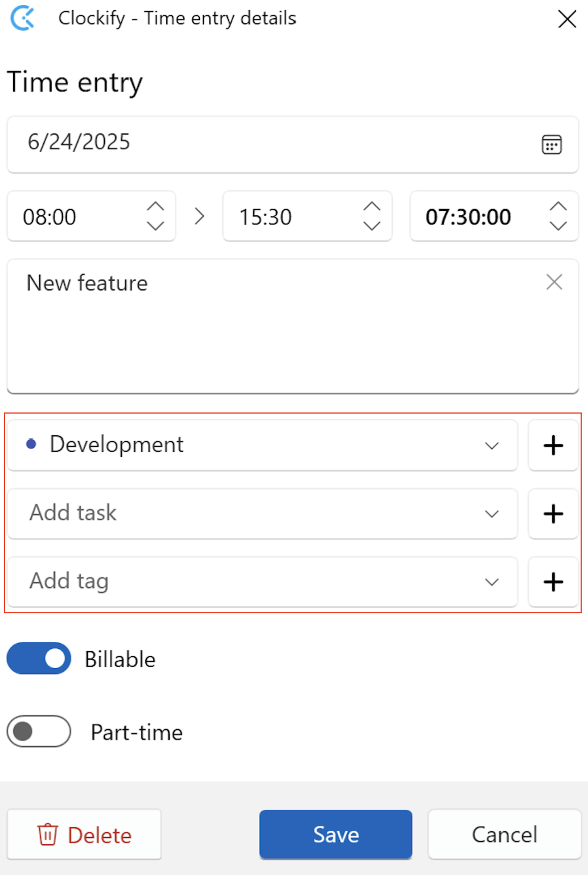This screenshot has width=588, height=875.
Task: Decrement end time with down arrow
Action: 372,227
